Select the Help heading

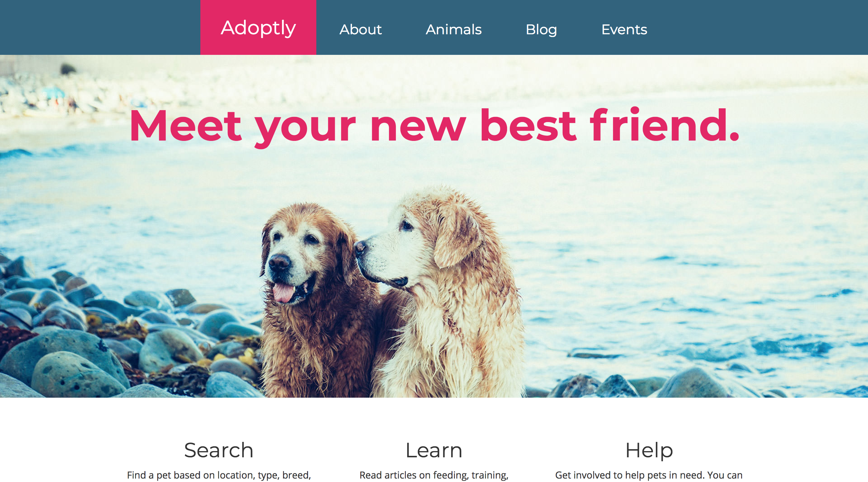649,450
